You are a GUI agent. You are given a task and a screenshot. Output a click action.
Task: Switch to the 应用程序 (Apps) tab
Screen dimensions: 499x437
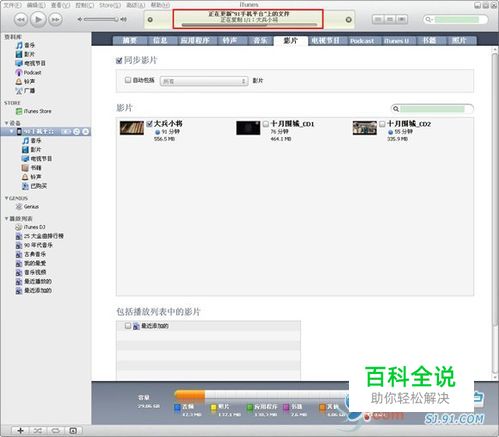point(195,41)
